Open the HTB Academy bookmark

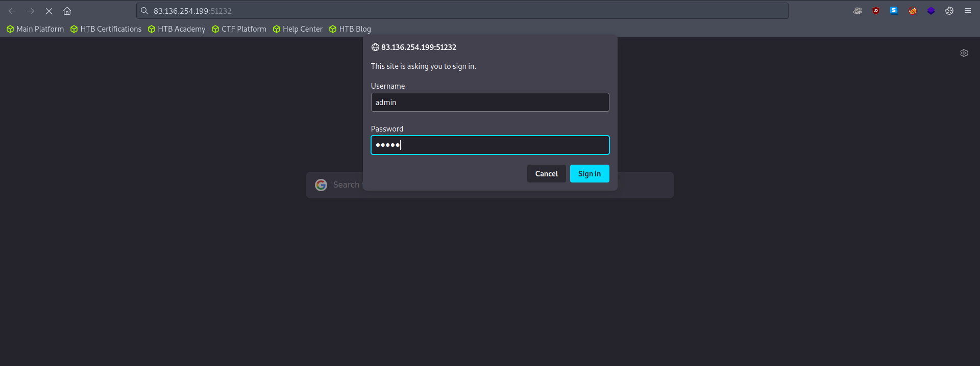click(x=177, y=29)
